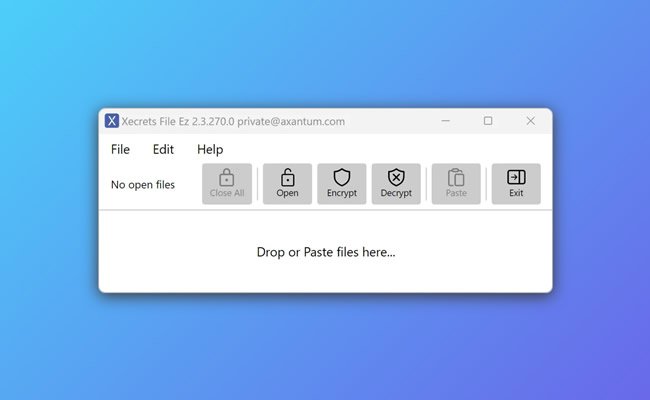Minimize the Xecrets File Ez window
This screenshot has height=400, width=650.
(x=445, y=121)
